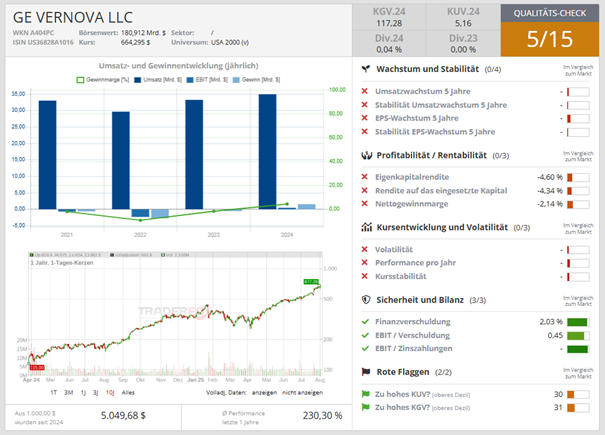Click the Zu hohes KGV? orange comparison bar
605x435 pixels.
(578, 408)
